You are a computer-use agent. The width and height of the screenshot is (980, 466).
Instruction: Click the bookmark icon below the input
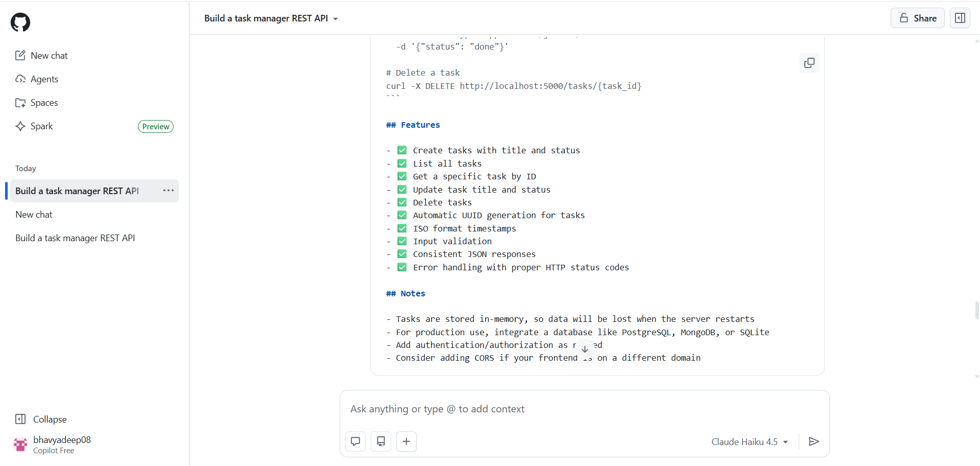pyautogui.click(x=380, y=441)
